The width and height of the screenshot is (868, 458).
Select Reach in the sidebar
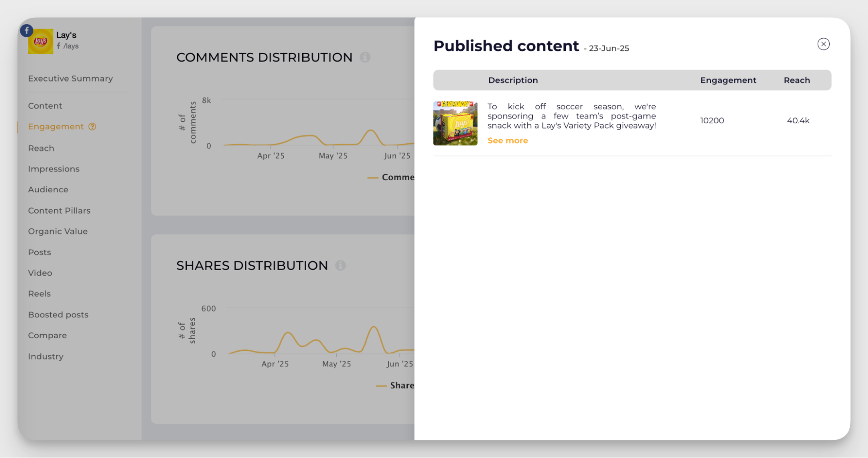pos(41,148)
